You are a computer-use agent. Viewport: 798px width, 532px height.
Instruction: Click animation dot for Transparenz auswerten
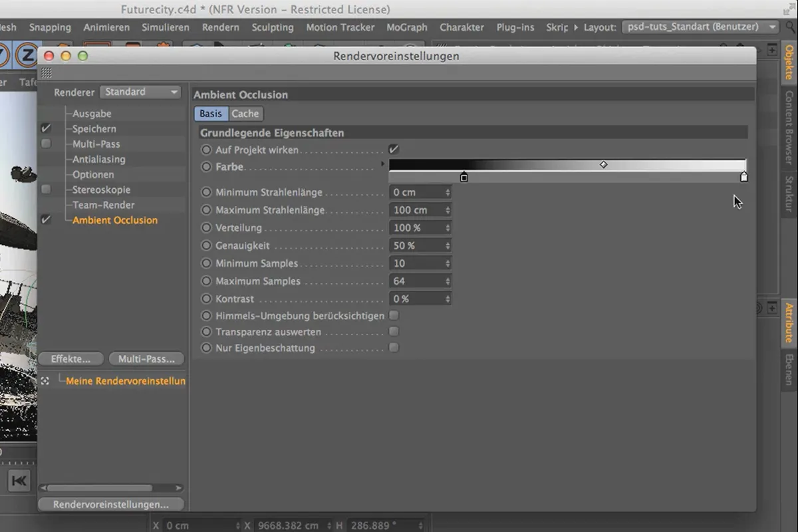(x=206, y=332)
